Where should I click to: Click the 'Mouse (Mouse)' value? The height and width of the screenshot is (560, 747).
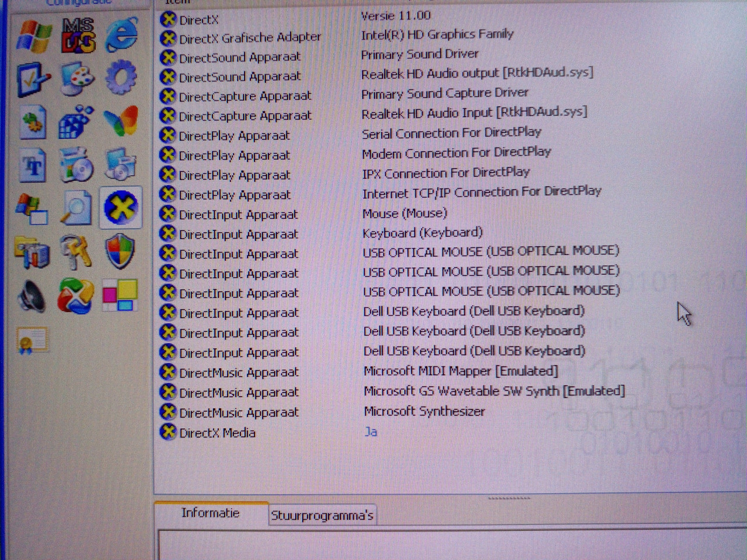[x=405, y=213]
